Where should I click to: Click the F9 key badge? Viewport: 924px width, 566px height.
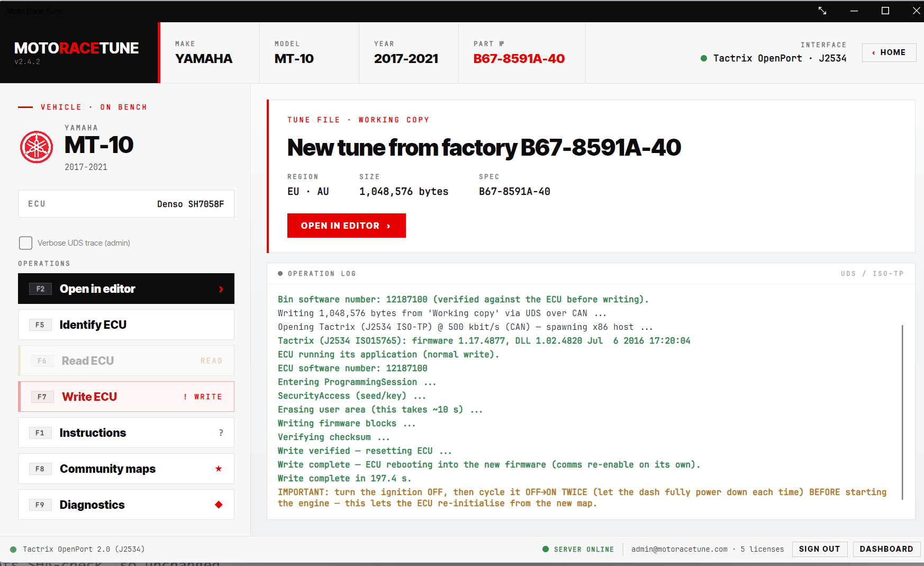pyautogui.click(x=40, y=505)
